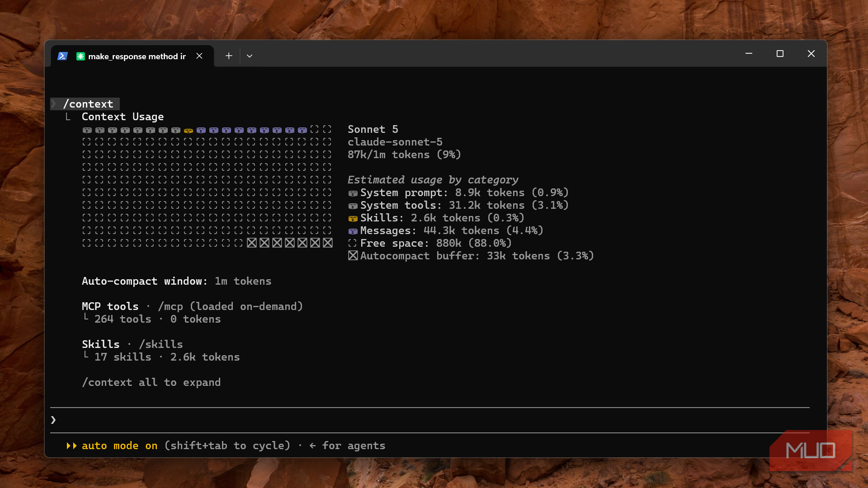868x488 pixels.
Task: Close the terminal window
Action: click(811, 54)
